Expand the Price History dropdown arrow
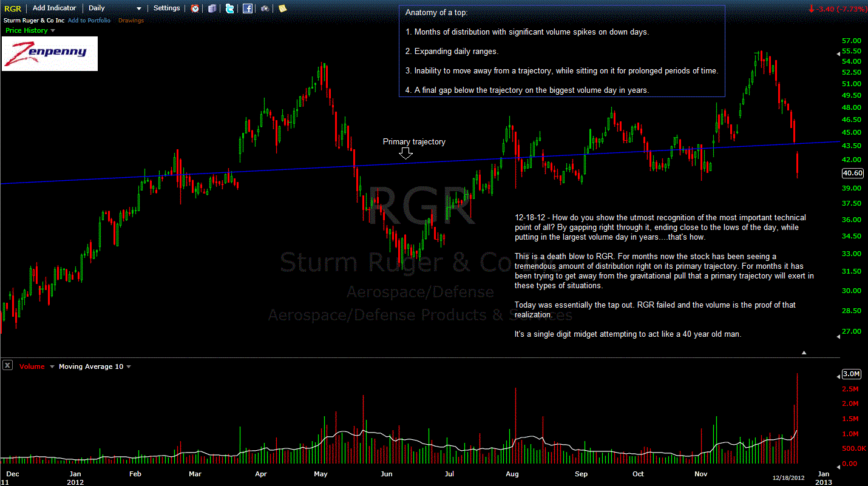 (x=53, y=30)
